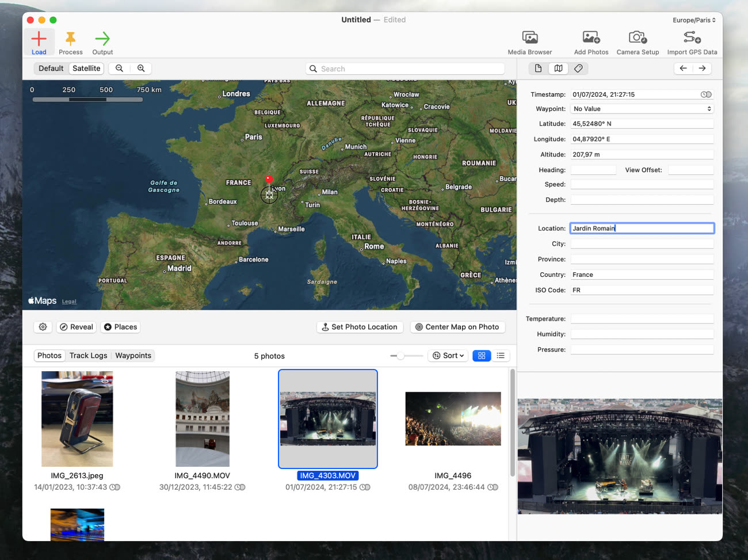Click the red map pin near Lyon
The height and width of the screenshot is (560, 748).
point(268,180)
